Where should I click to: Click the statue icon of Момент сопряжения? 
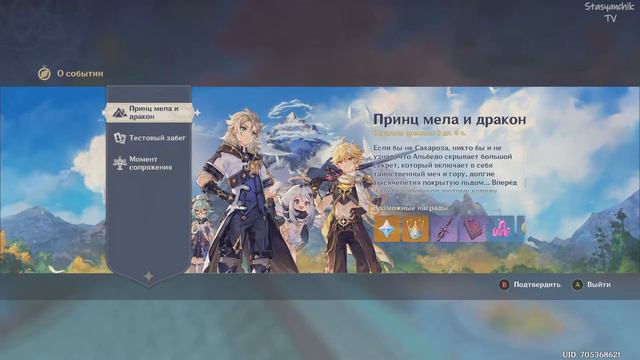tap(120, 163)
